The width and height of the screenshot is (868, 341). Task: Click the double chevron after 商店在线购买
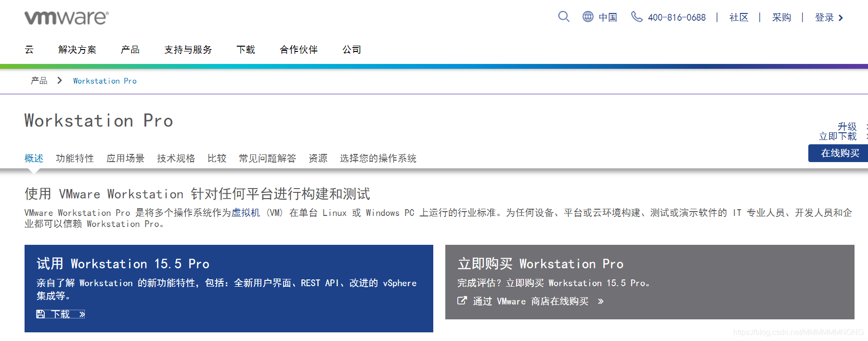tap(600, 302)
